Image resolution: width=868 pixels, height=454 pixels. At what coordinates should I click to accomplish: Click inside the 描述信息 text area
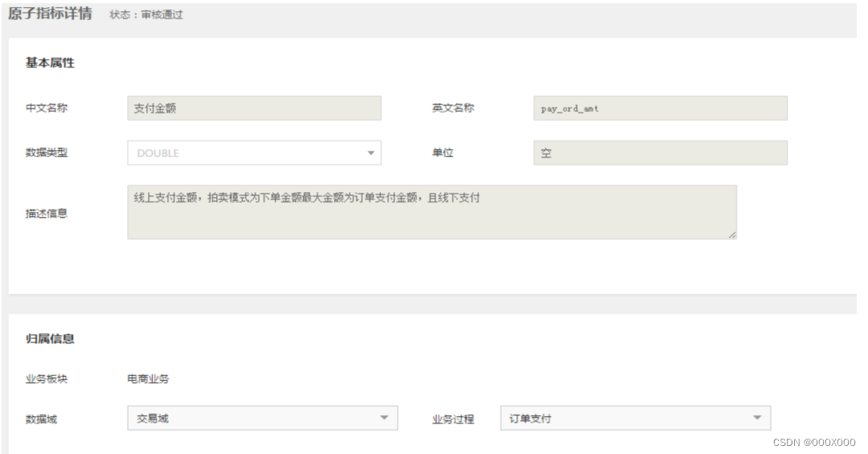[432, 212]
